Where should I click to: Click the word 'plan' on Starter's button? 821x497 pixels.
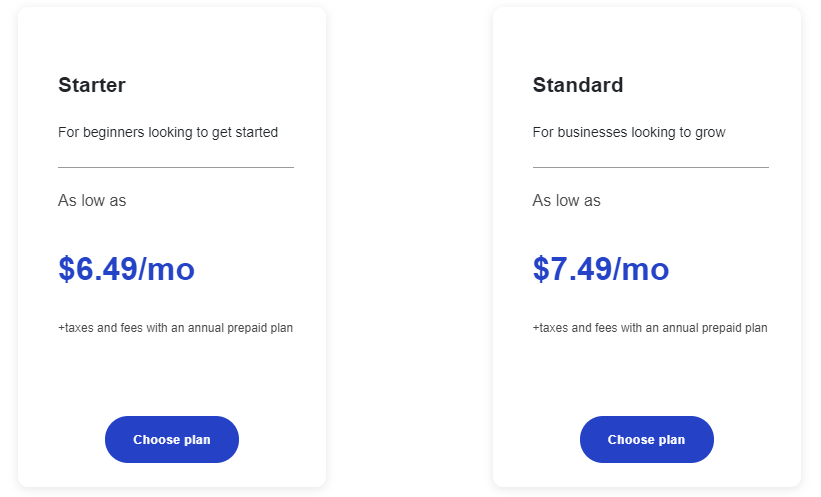(197, 440)
